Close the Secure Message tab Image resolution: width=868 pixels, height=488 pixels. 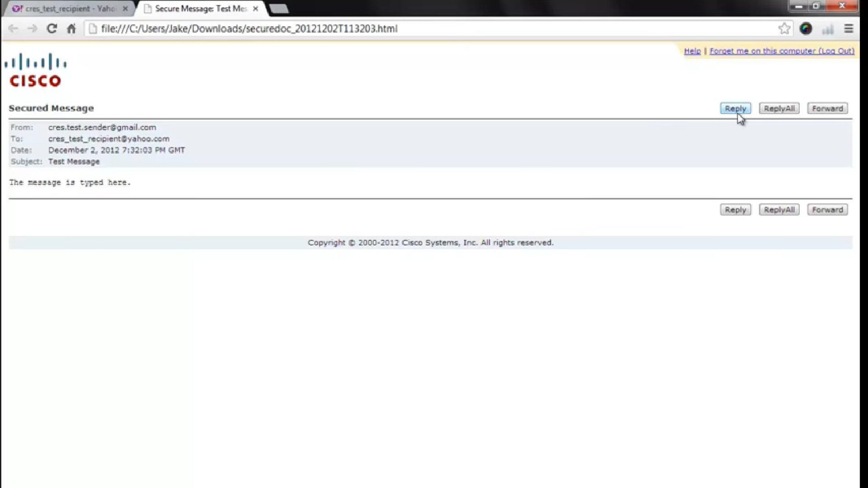(255, 9)
